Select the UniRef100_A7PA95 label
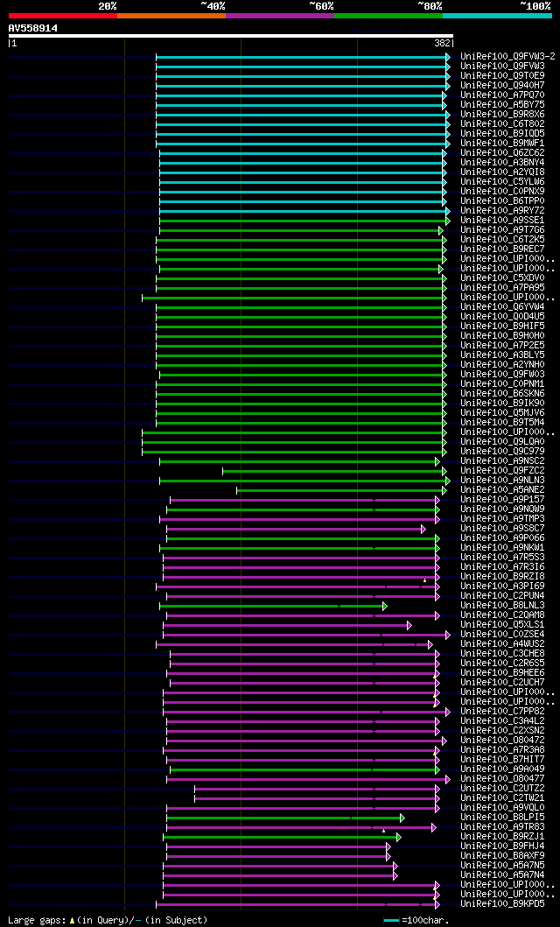 pyautogui.click(x=503, y=288)
